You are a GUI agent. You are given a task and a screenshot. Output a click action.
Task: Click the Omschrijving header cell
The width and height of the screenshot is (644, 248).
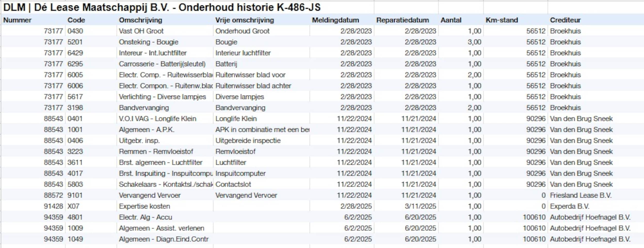(140, 20)
